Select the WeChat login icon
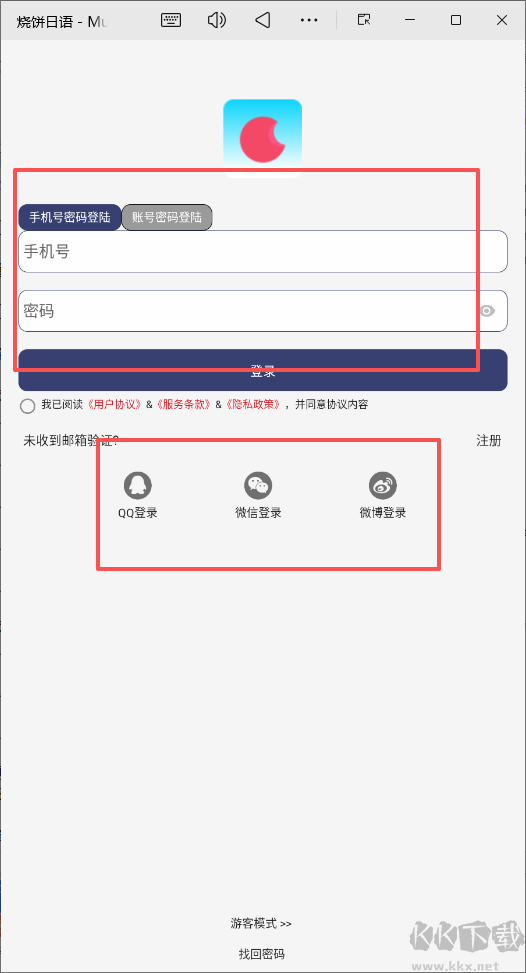 pos(258,485)
